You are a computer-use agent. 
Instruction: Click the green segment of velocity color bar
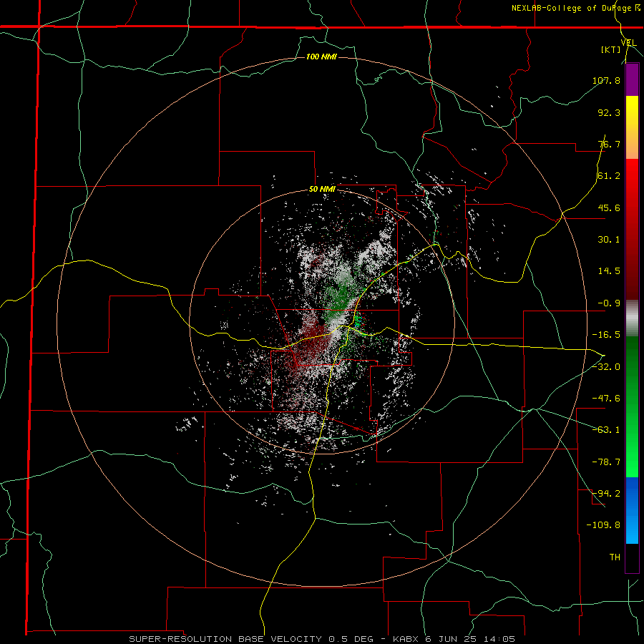pos(632,406)
